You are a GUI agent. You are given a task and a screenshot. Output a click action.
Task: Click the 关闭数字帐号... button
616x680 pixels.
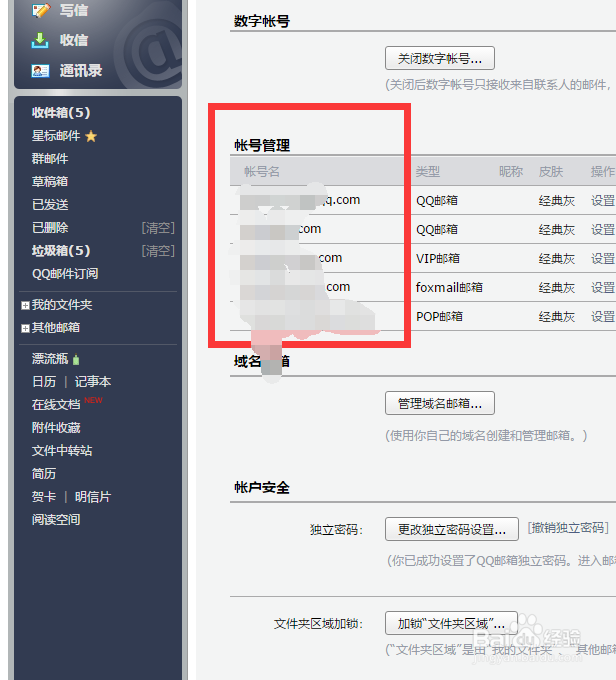(440, 58)
